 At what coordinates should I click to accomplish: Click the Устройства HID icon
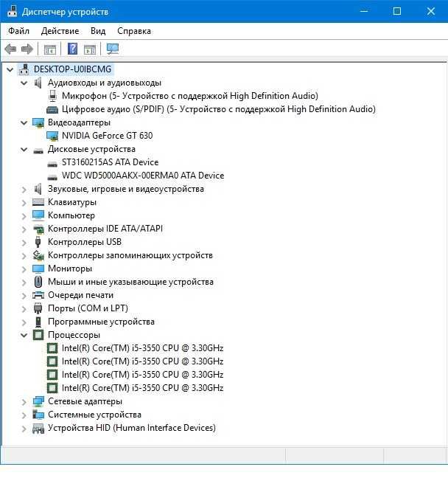pyautogui.click(x=38, y=429)
